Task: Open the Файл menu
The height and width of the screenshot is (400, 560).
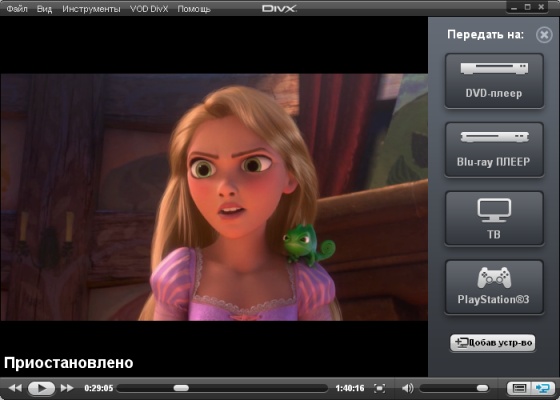Action: 17,9
